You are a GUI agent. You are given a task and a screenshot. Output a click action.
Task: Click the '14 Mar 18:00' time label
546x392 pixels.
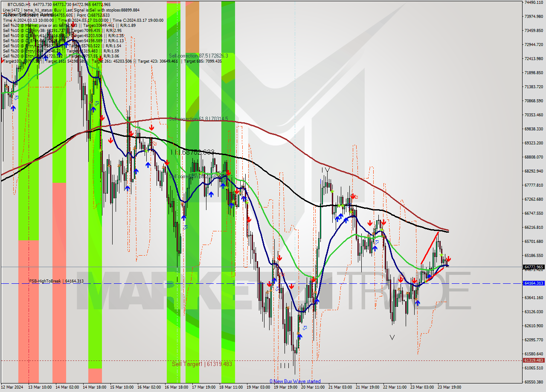click(x=95, y=387)
